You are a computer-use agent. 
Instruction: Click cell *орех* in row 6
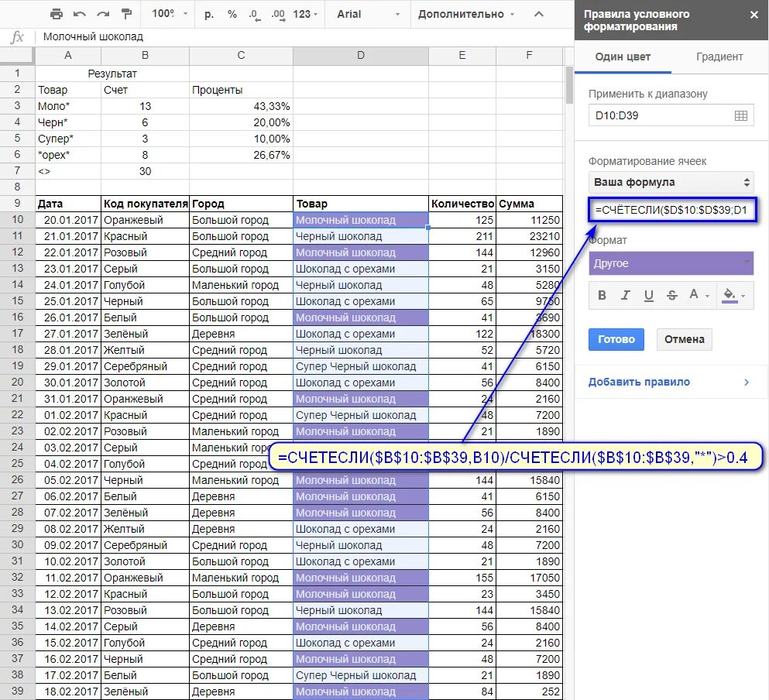pos(67,155)
